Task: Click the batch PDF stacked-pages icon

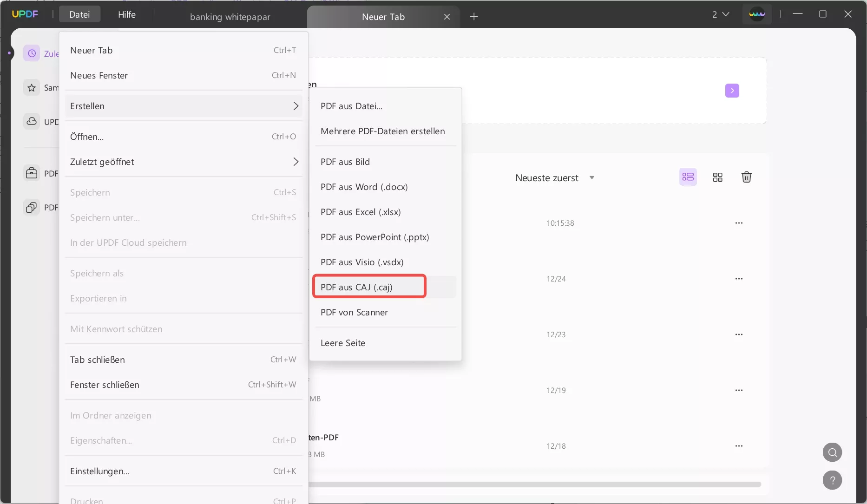Action: [32, 207]
